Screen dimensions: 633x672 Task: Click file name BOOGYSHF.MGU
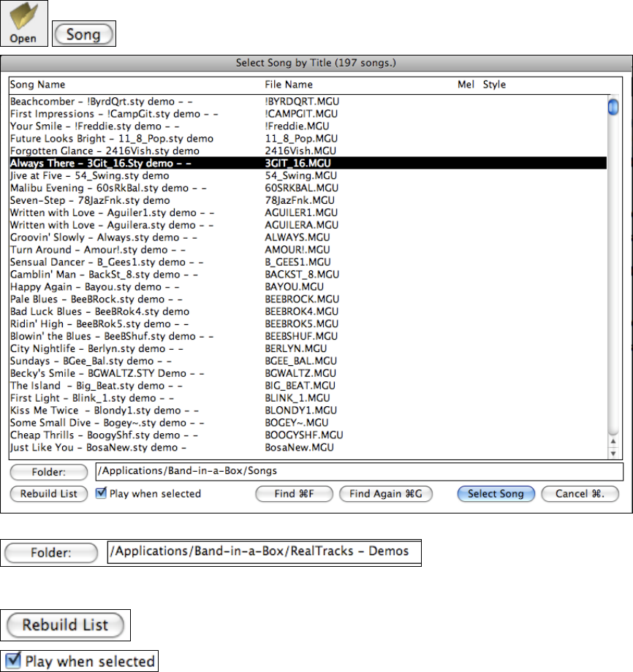click(x=303, y=435)
